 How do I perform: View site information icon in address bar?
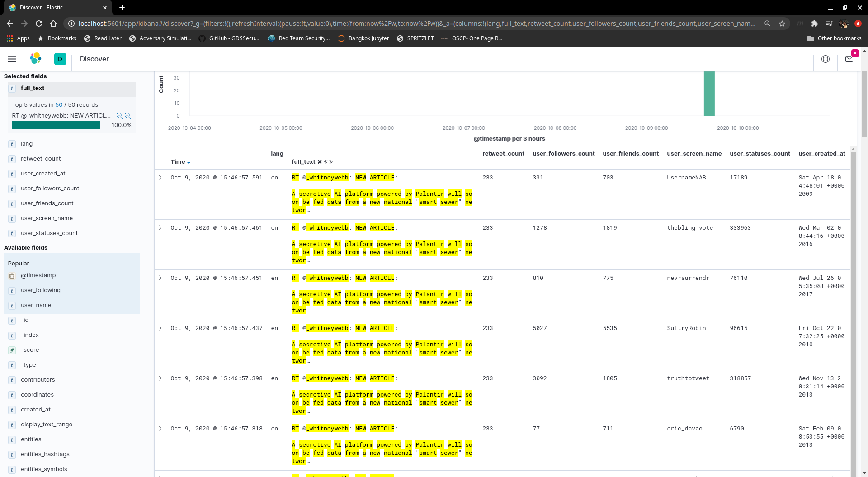(x=71, y=24)
